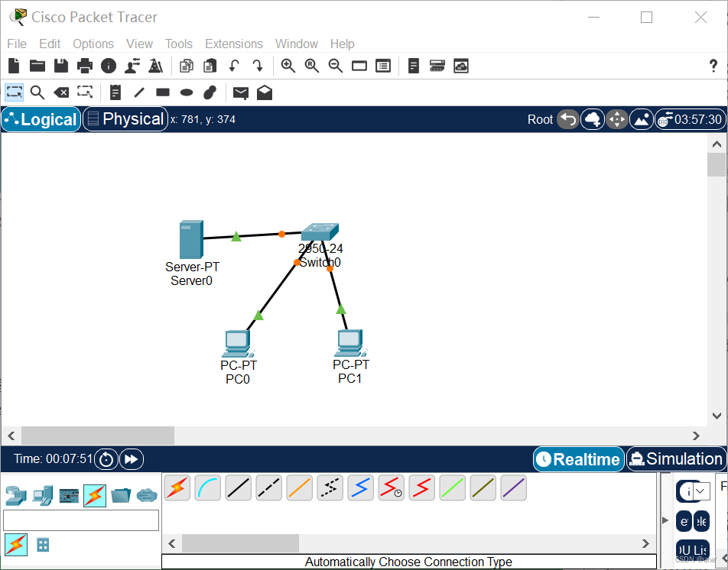Print the workspace via printer icon

click(x=84, y=66)
